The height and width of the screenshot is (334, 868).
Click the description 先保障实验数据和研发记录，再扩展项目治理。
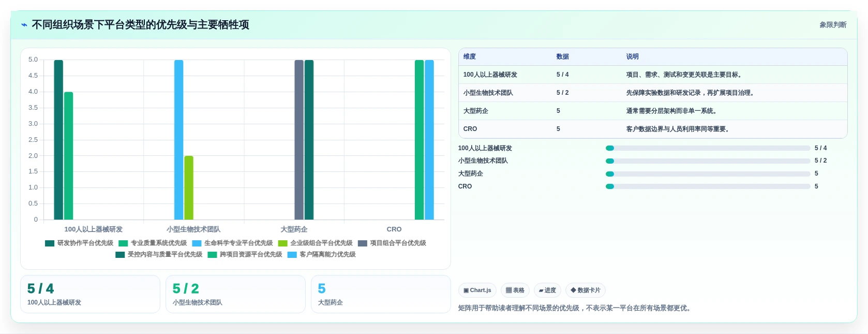point(692,93)
